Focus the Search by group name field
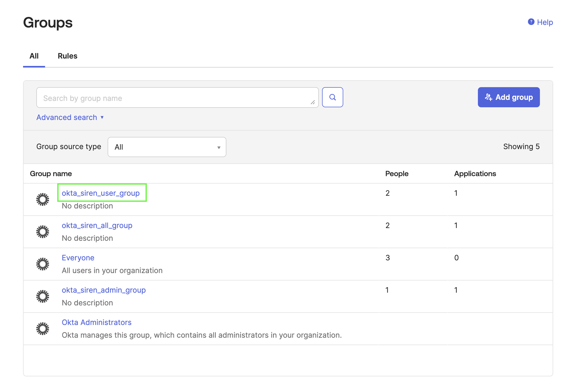 [x=175, y=98]
